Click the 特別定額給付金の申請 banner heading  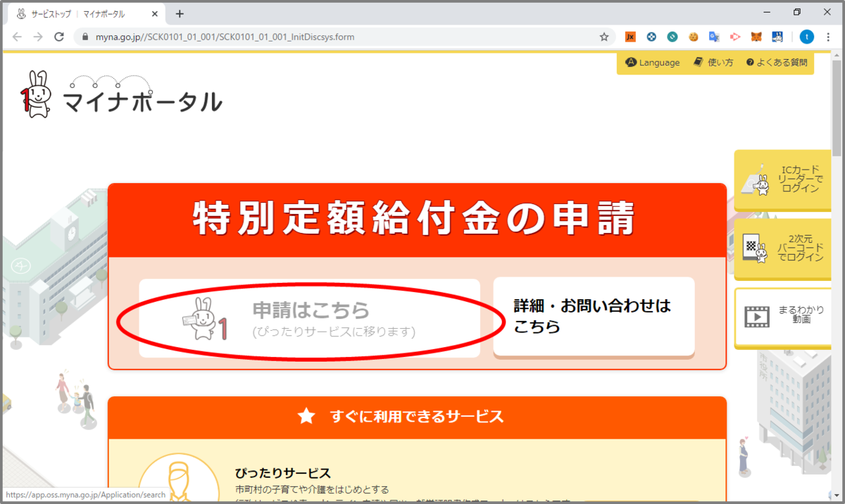click(x=415, y=218)
